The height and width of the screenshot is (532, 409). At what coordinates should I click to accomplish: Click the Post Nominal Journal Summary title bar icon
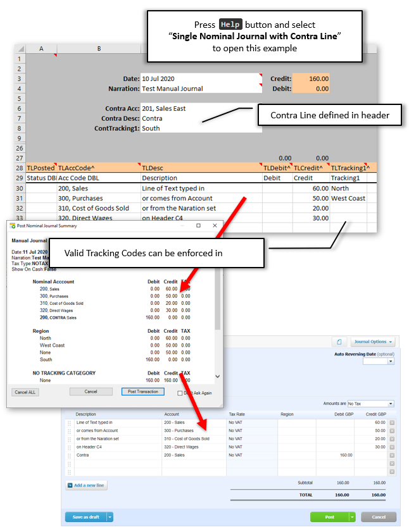[x=13, y=226]
